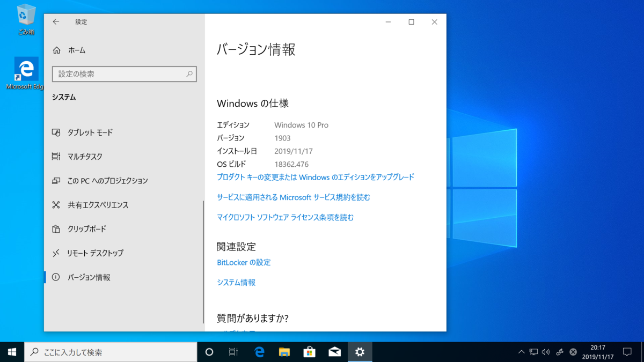Click the version value 1903
Viewport: 644px width, 362px height.
click(x=282, y=138)
